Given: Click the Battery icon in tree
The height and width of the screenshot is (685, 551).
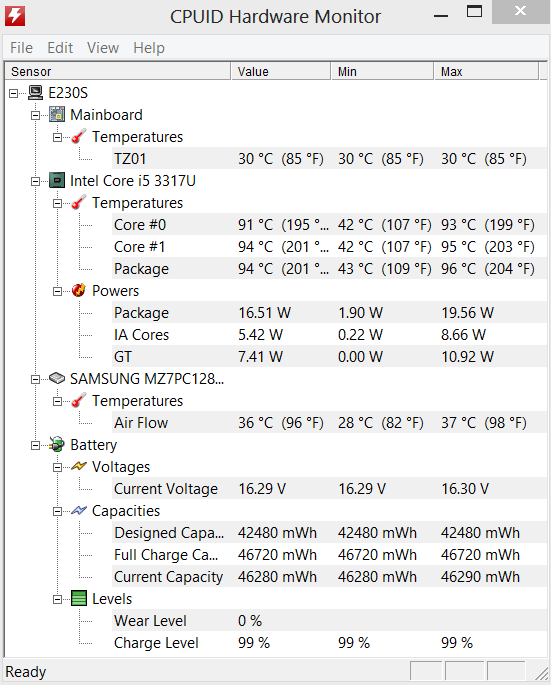Looking at the screenshot, I should pyautogui.click(x=57, y=444).
